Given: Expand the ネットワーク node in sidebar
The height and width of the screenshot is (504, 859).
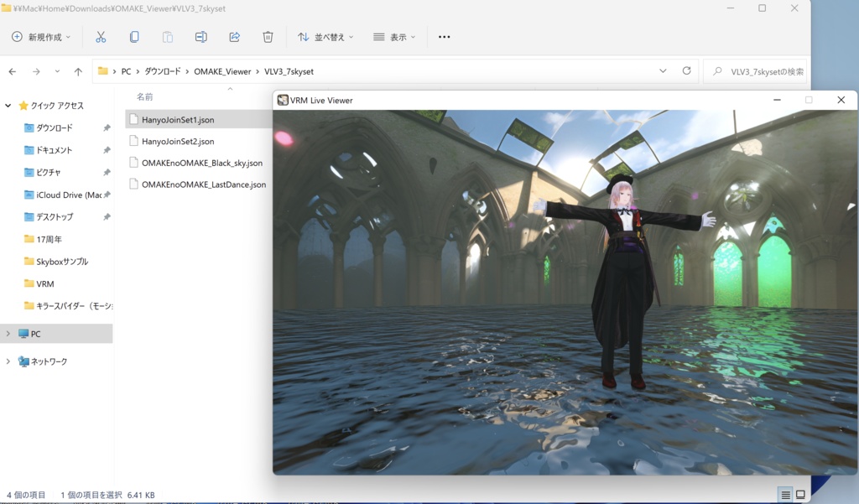Looking at the screenshot, I should click(8, 361).
